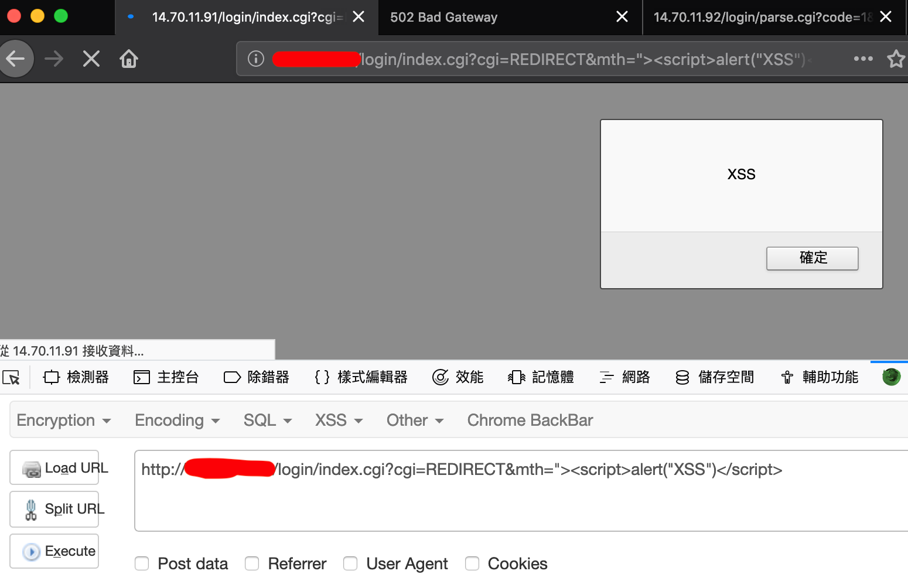Open the 網路 (Network) devtools tab
908x588 pixels.
coord(624,377)
